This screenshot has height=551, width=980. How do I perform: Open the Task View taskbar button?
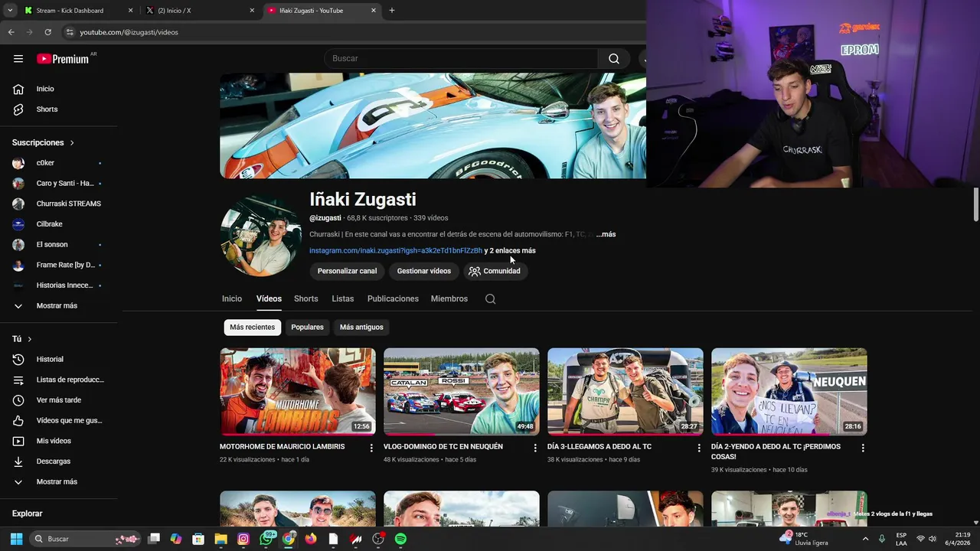coord(154,539)
